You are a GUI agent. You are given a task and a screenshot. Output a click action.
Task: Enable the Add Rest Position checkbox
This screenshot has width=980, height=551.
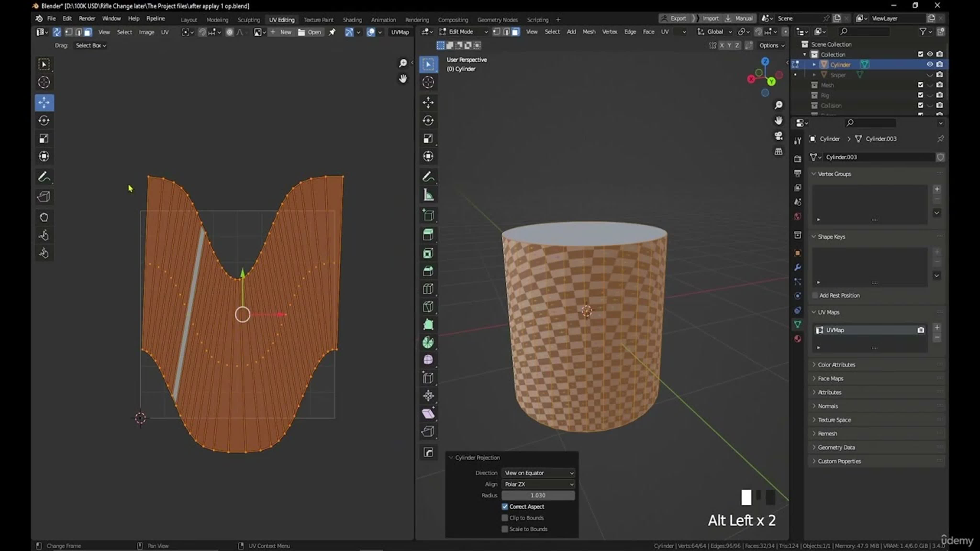[814, 295]
